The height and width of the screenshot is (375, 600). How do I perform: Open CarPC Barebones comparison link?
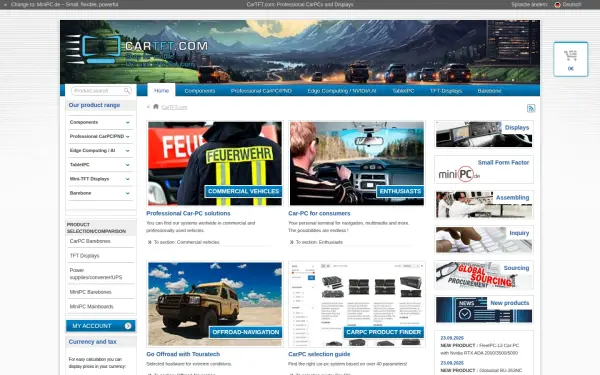[x=90, y=241]
